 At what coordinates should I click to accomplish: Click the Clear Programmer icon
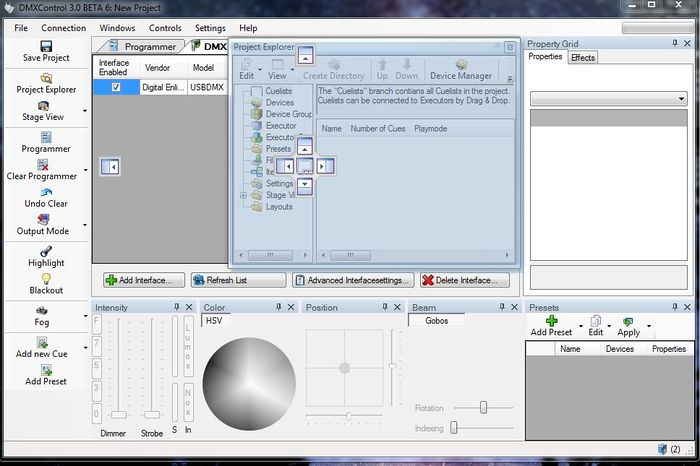click(x=42, y=164)
